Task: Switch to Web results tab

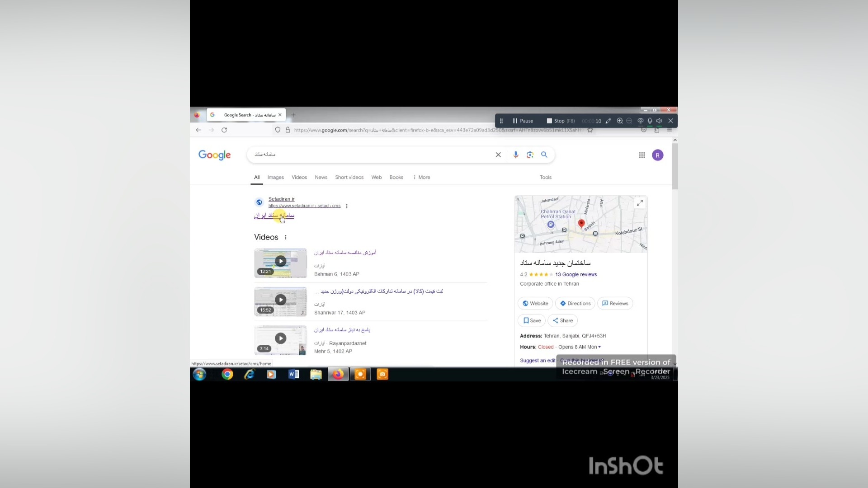Action: tap(377, 178)
